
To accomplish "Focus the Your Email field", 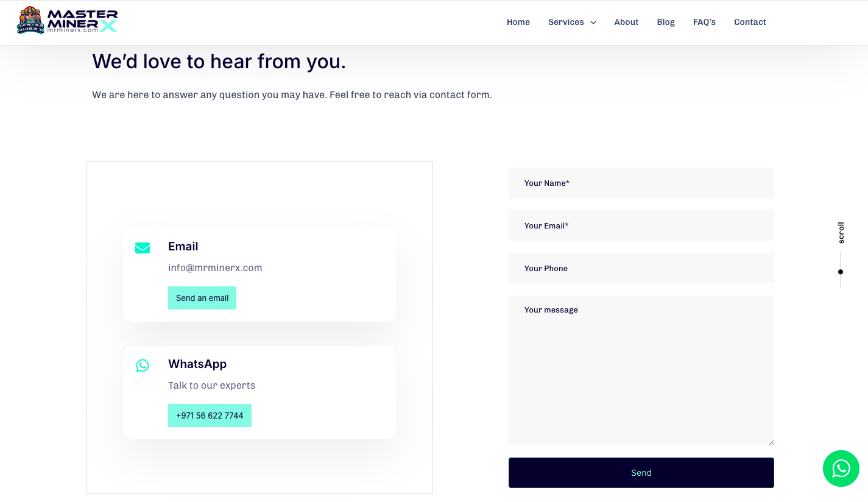I will 641,225.
